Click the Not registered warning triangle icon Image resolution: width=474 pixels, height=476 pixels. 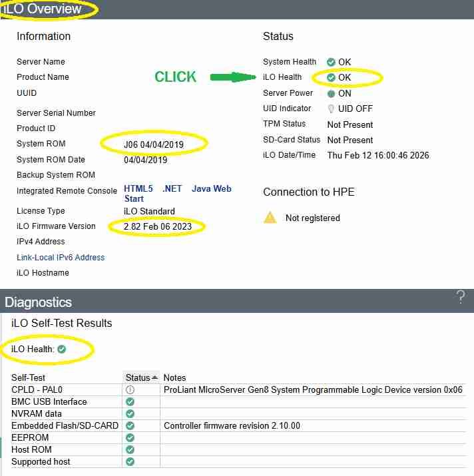click(x=270, y=218)
